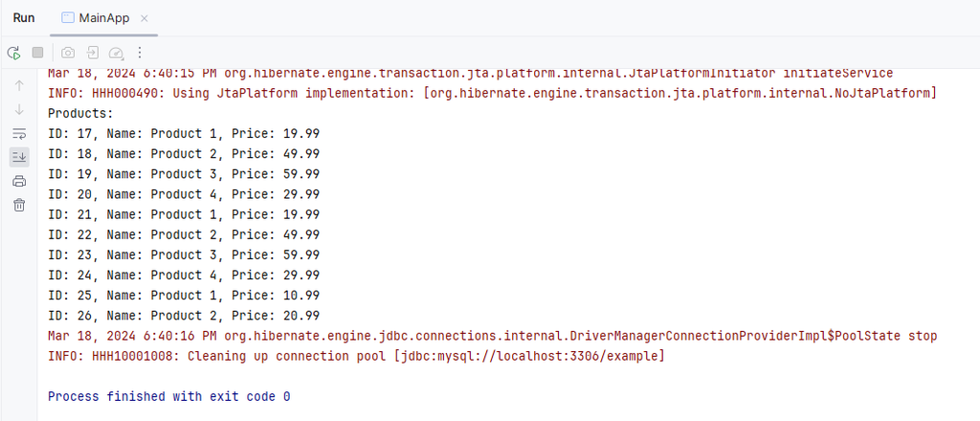Print the console output

19,181
